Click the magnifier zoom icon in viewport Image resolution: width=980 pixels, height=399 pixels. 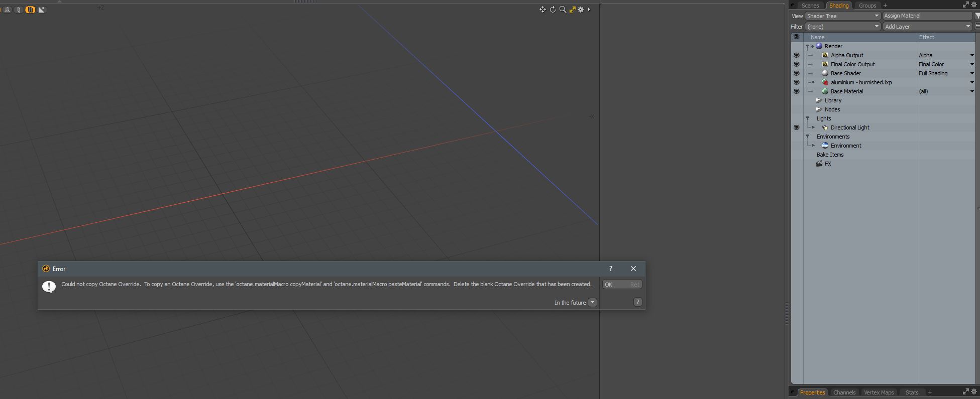click(x=563, y=10)
